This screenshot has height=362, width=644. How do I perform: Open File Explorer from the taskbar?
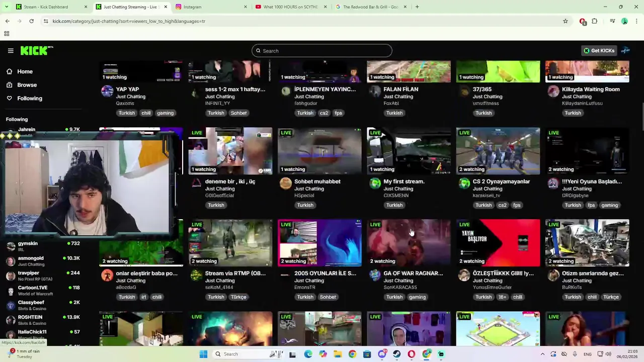pos(338,354)
